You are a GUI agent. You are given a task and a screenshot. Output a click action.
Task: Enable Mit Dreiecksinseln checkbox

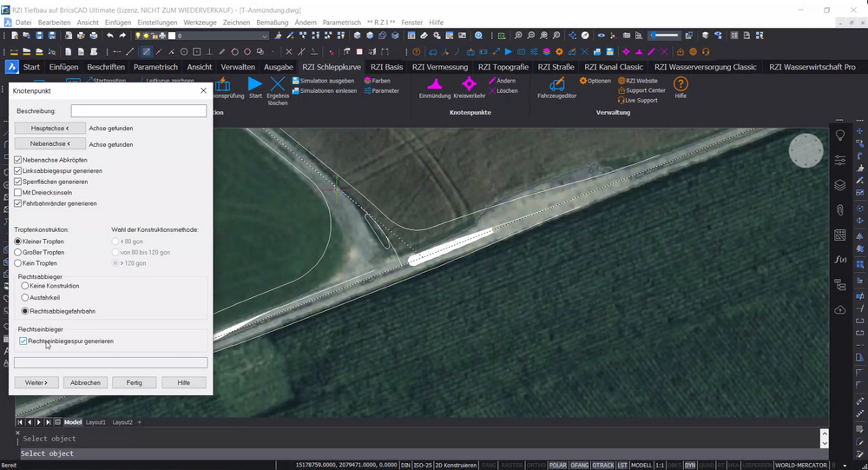[17, 192]
